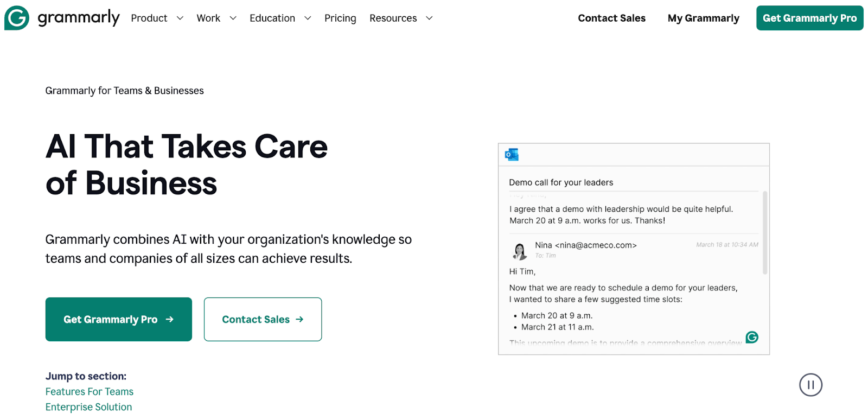The height and width of the screenshot is (419, 868).
Task: Open the Education menu
Action: 272,18
